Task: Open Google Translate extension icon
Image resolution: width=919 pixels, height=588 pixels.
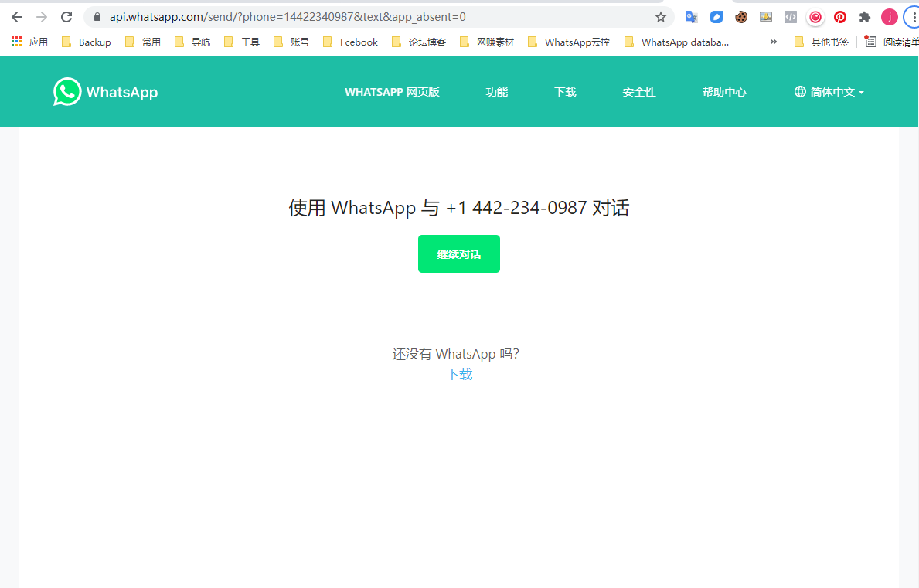Action: [x=692, y=17]
